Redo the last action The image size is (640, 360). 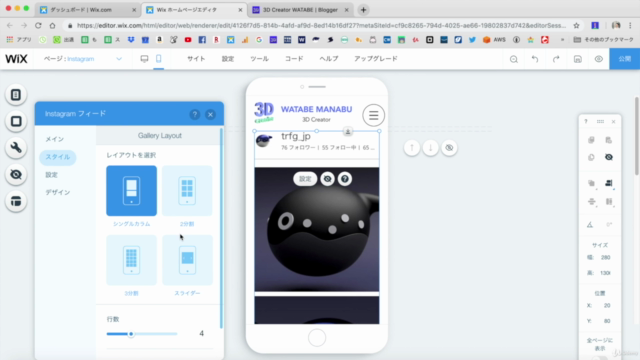click(x=556, y=59)
